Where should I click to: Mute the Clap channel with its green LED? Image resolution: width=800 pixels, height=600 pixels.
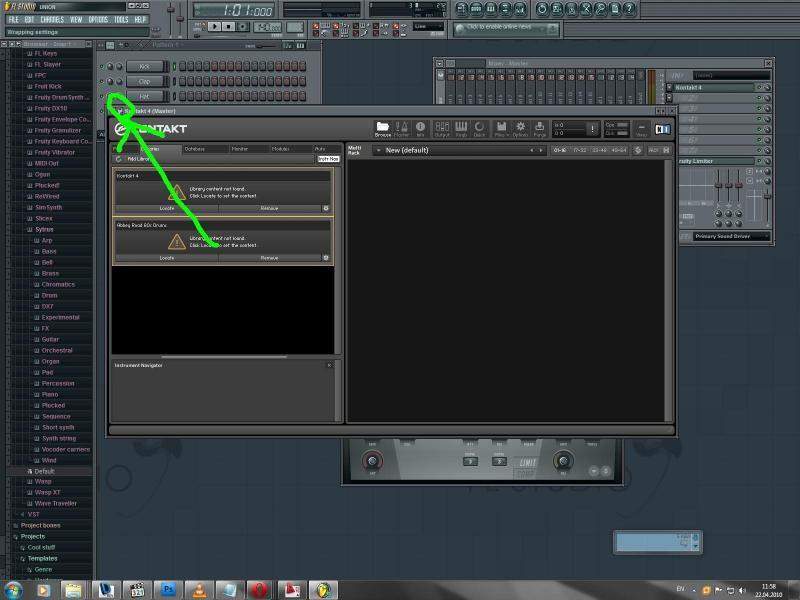point(102,82)
